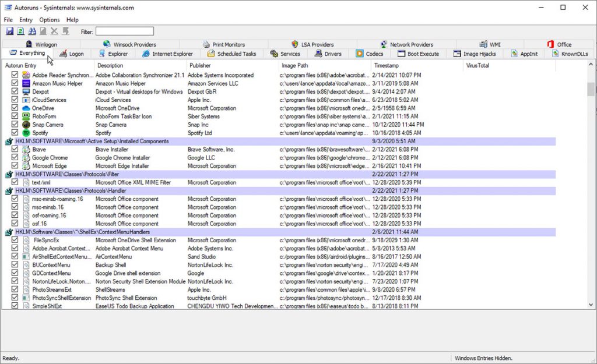The height and width of the screenshot is (364, 597).
Task: Click the Spotify entry icon
Action: pyautogui.click(x=26, y=133)
